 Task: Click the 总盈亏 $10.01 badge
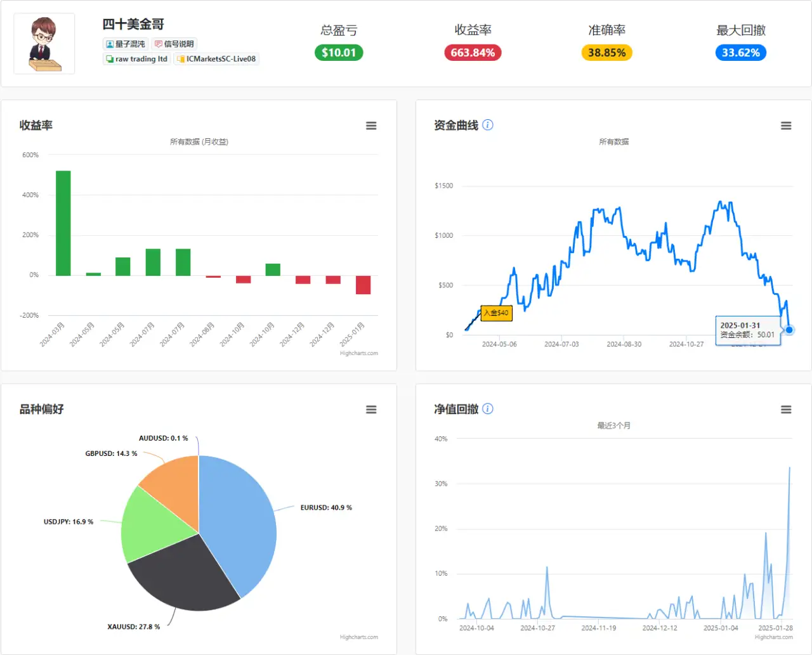(339, 53)
